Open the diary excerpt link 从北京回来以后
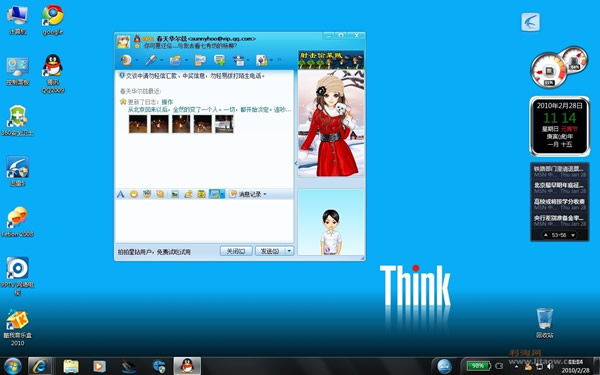 (210, 109)
